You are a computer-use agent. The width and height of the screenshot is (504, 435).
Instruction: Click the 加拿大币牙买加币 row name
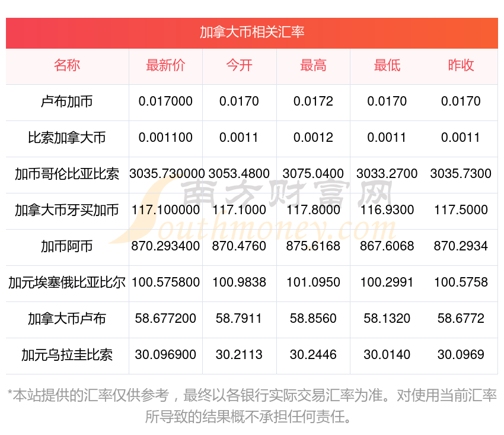(x=67, y=210)
